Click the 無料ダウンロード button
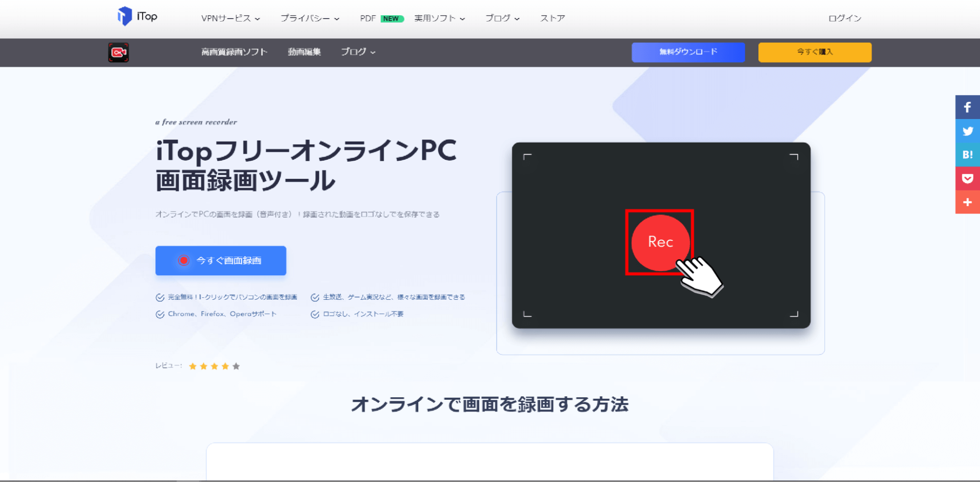Screen dimensions: 980x482 pyautogui.click(x=688, y=52)
